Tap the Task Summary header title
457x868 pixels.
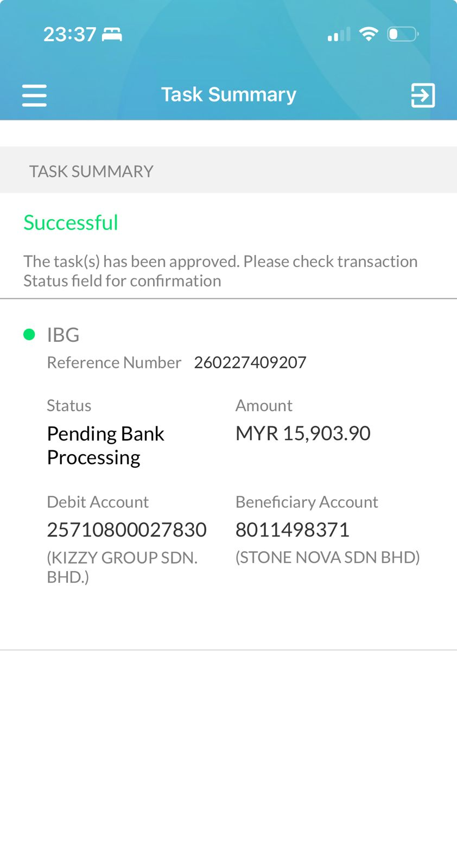(x=228, y=94)
